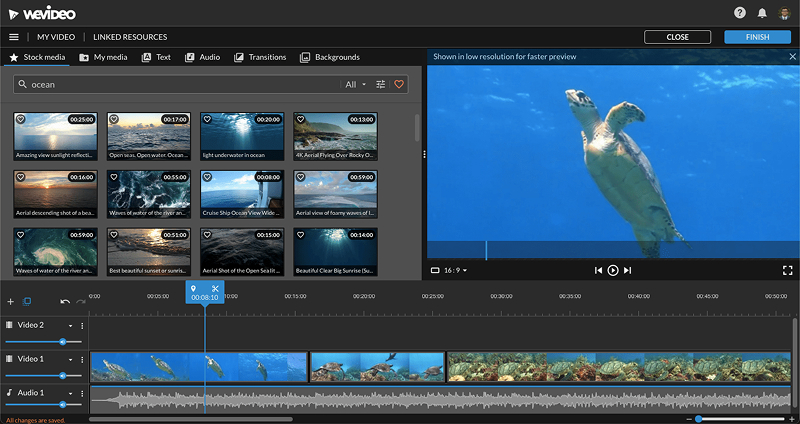The height and width of the screenshot is (424, 800).
Task: Click the undo arrow above the tracks
Action: tap(65, 301)
